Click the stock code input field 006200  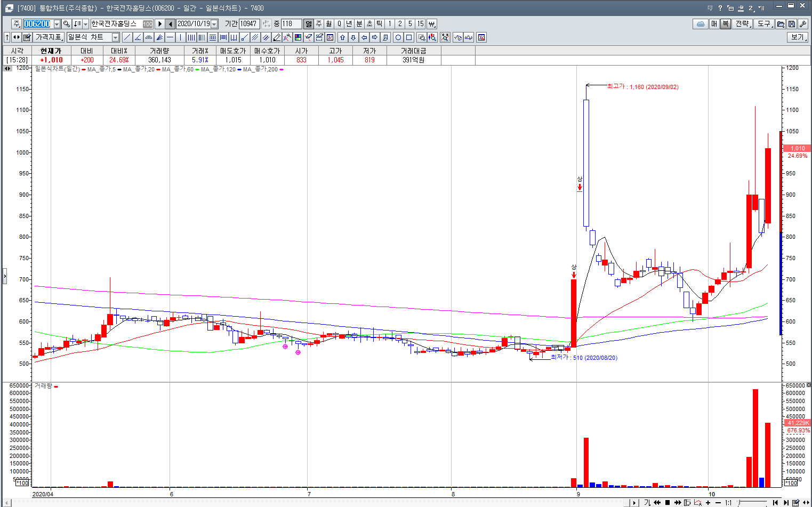pos(37,24)
